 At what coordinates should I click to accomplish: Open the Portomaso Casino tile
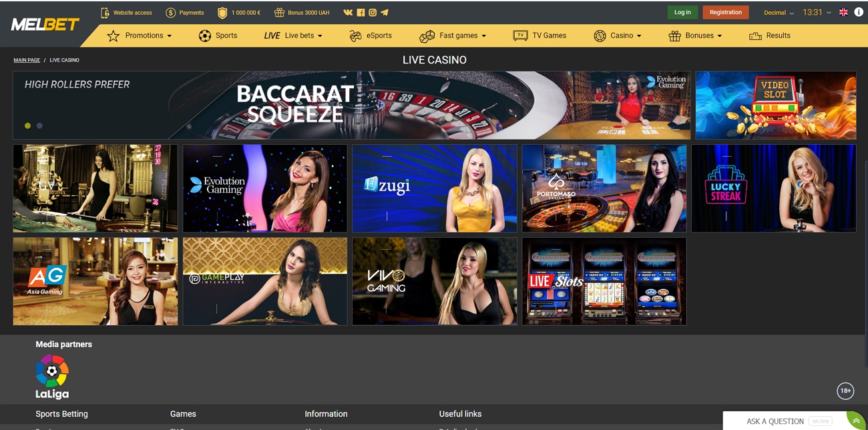pos(604,188)
